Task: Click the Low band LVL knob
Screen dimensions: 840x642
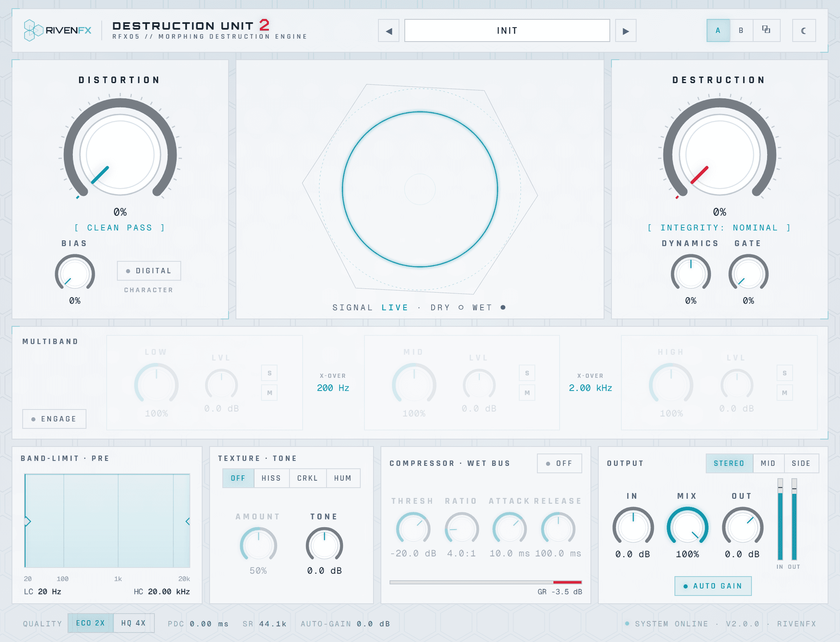Action: pos(222,384)
